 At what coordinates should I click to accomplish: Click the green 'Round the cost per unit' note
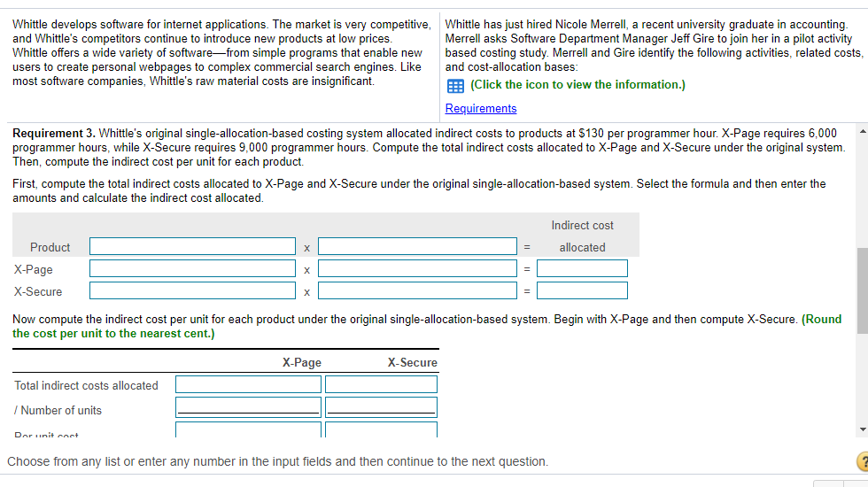(x=427, y=327)
